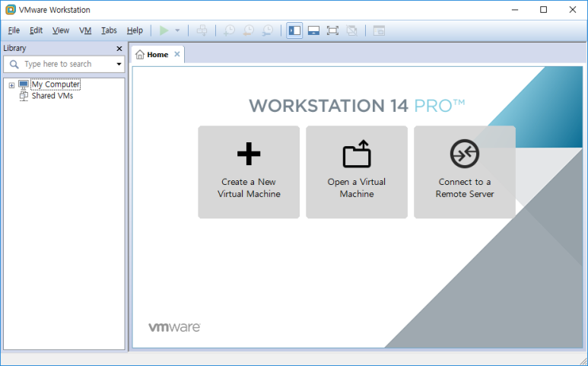Click the console view toolbar icon

click(379, 30)
